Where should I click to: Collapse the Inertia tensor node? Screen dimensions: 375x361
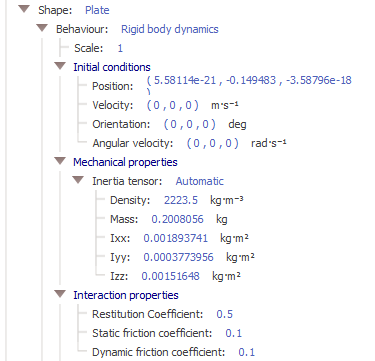[x=78, y=180]
